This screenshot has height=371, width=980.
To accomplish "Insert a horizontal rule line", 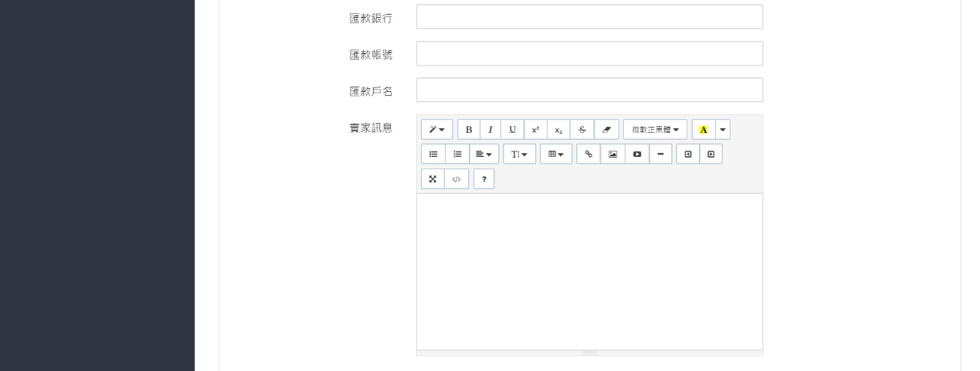I will [660, 155].
